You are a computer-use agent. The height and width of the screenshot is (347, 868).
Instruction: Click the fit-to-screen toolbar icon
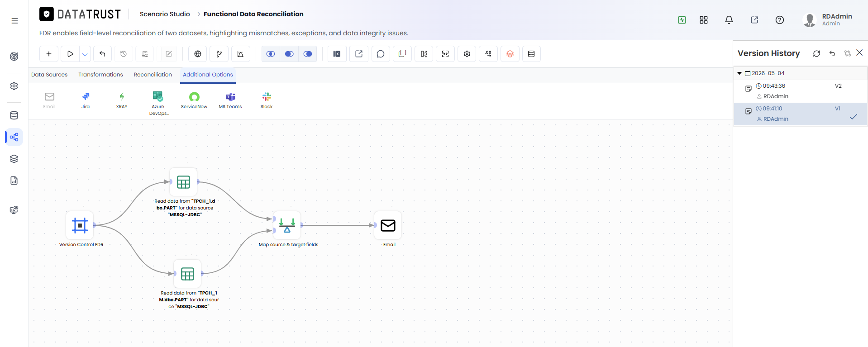(x=445, y=54)
